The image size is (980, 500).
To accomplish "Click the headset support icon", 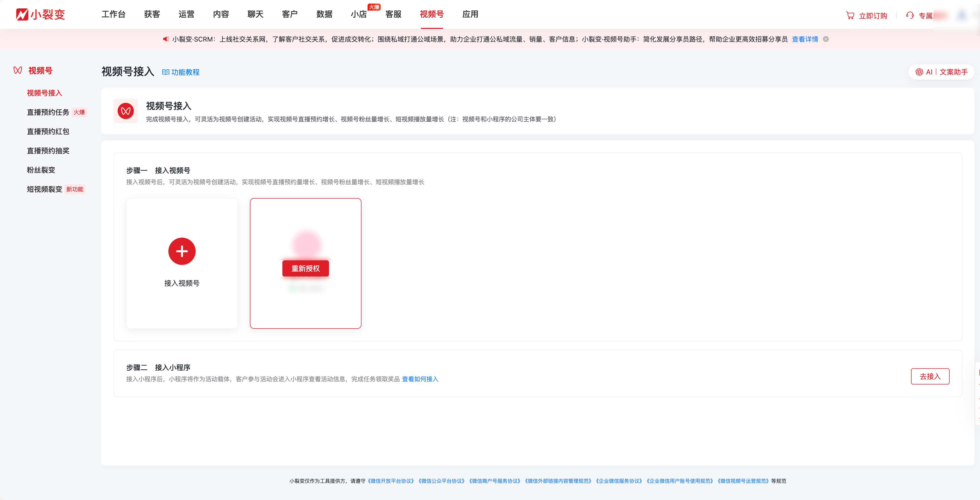I will pos(910,16).
